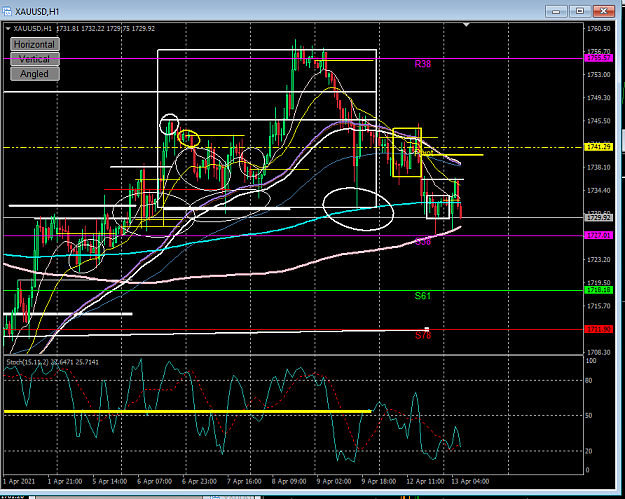625x499 pixels.
Task: Click the stochastic 100 scale label
Action: pos(591,361)
